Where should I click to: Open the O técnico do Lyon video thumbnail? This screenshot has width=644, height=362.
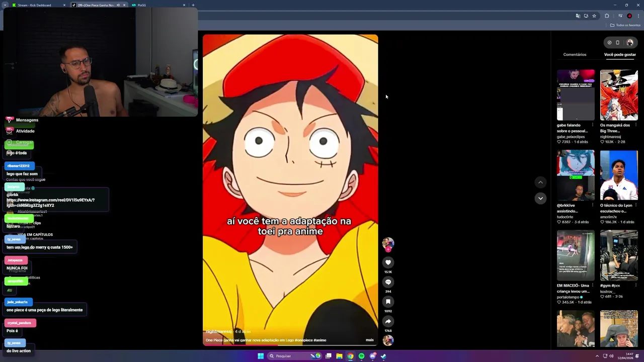(619, 175)
